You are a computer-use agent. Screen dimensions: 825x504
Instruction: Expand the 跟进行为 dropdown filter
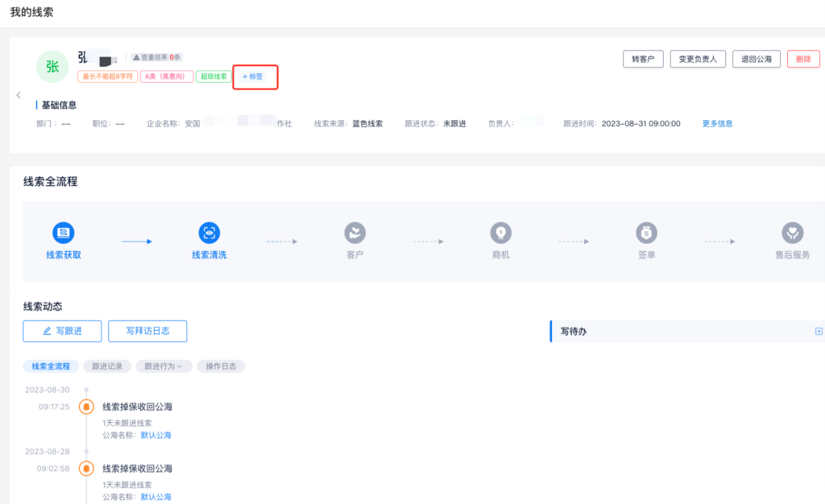(x=163, y=366)
